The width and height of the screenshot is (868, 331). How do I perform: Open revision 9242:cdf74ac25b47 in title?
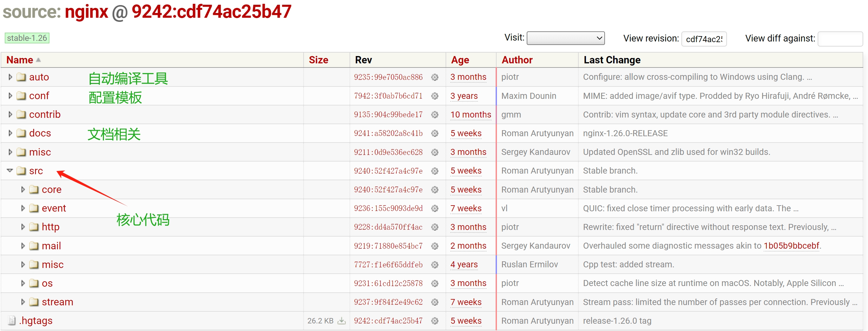click(x=211, y=12)
